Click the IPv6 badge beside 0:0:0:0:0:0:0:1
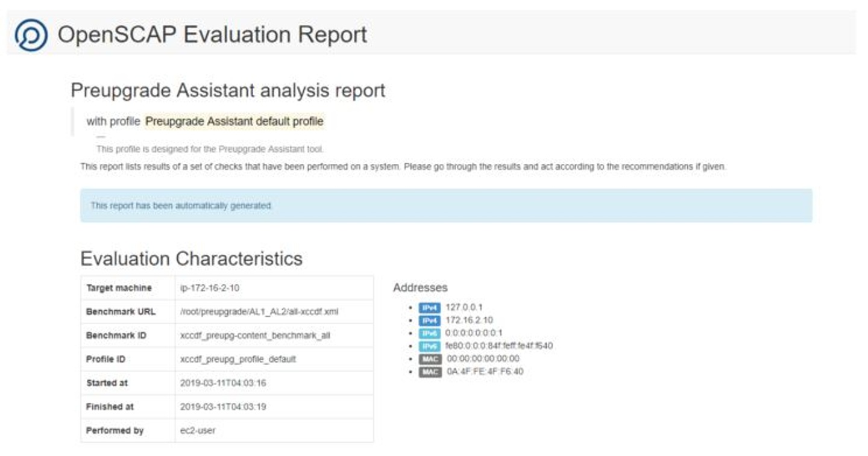Screen dimensions: 868x456 coord(430,333)
